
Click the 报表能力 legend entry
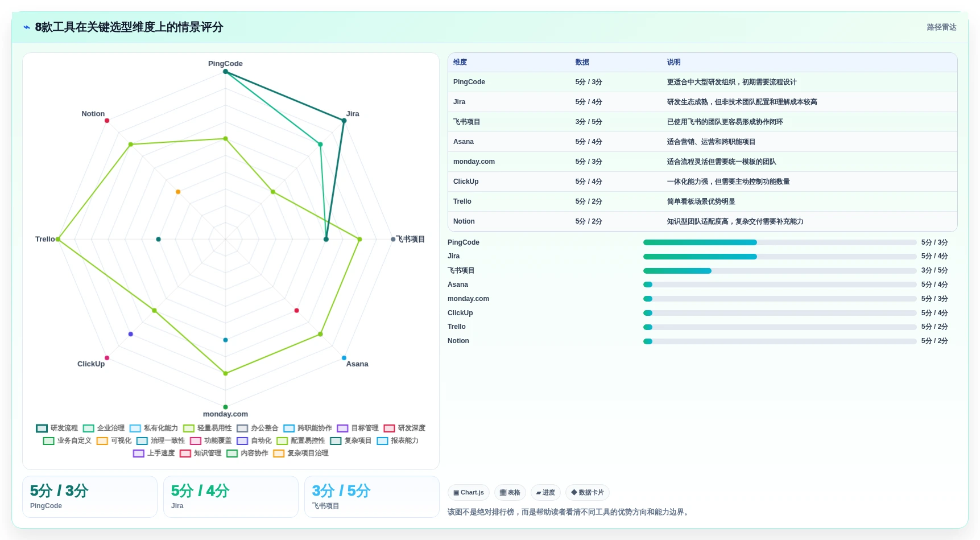click(398, 440)
